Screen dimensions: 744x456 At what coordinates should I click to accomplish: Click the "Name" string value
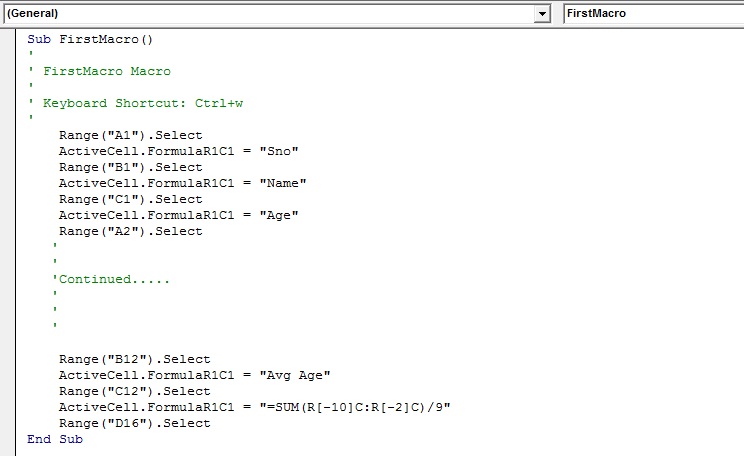(x=283, y=183)
